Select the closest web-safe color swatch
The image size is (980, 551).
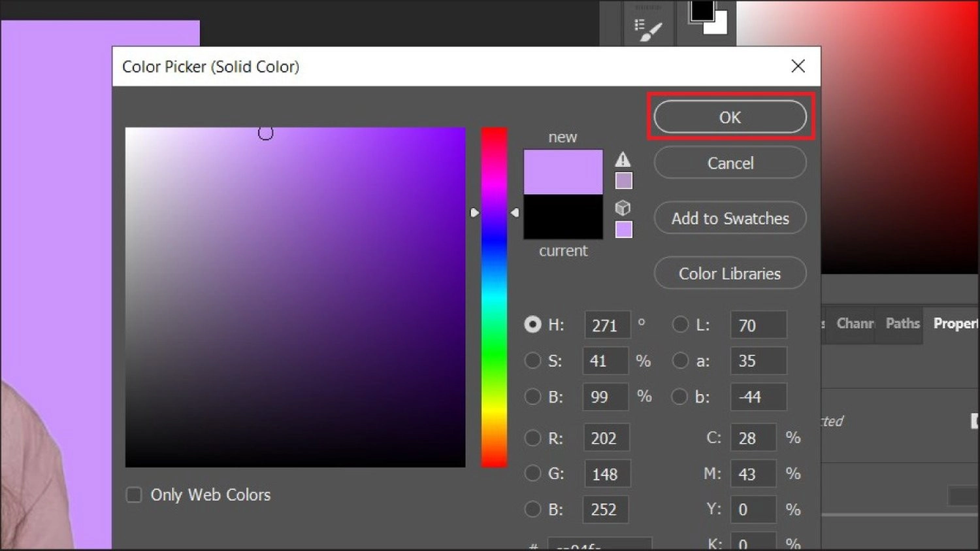click(x=624, y=229)
